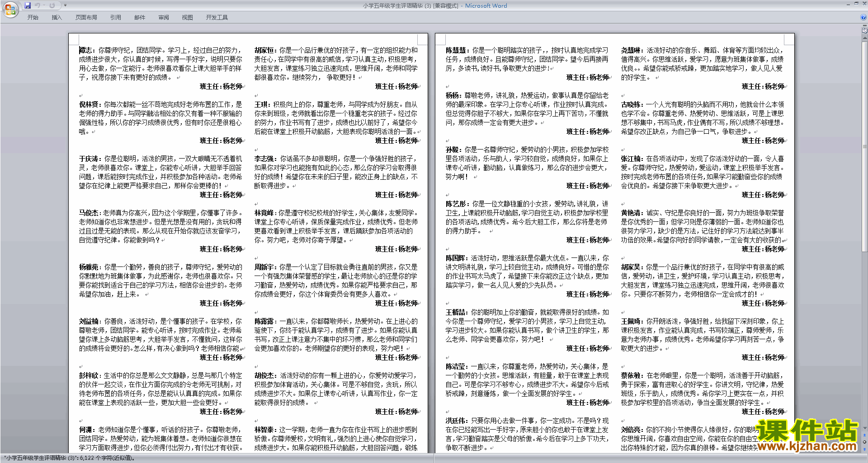Image resolution: width=868 pixels, height=463 pixels.
Task: Click the name 马俊杰 in first column
Action: (x=90, y=213)
